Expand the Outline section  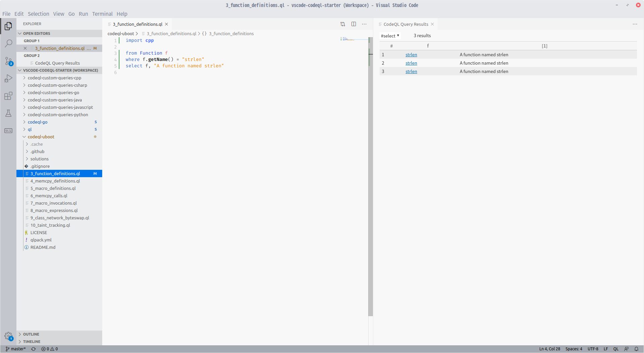(x=59, y=334)
